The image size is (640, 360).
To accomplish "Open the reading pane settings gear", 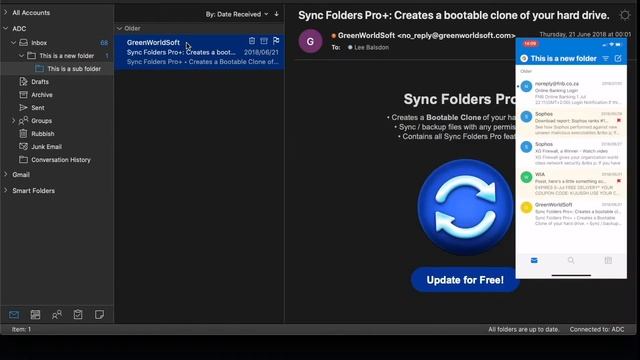I will pos(625,16).
